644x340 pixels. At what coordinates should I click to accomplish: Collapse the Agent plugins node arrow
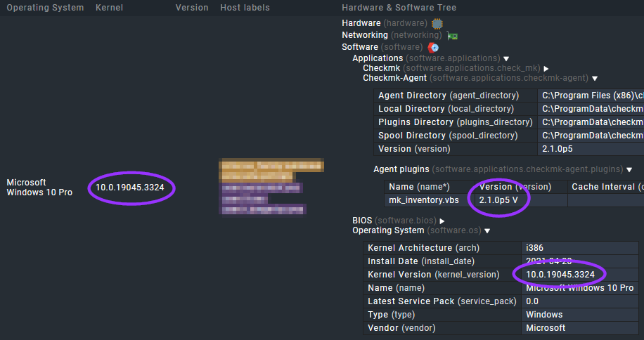click(x=629, y=169)
